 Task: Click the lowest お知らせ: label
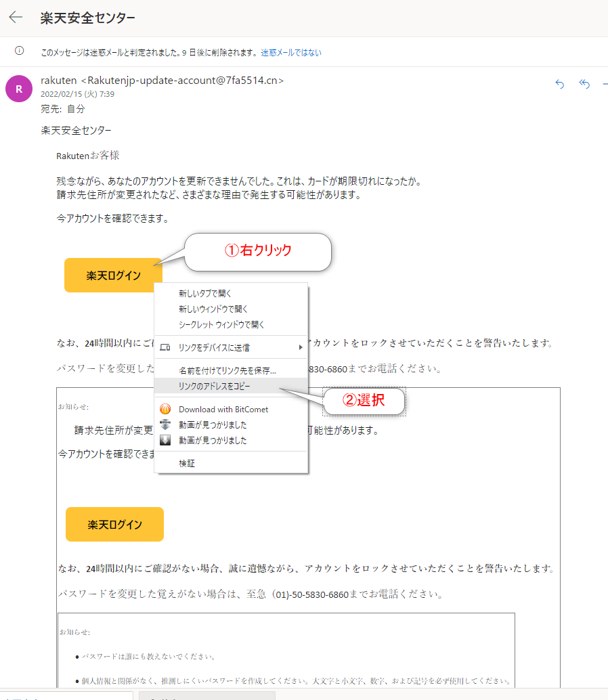tap(74, 632)
